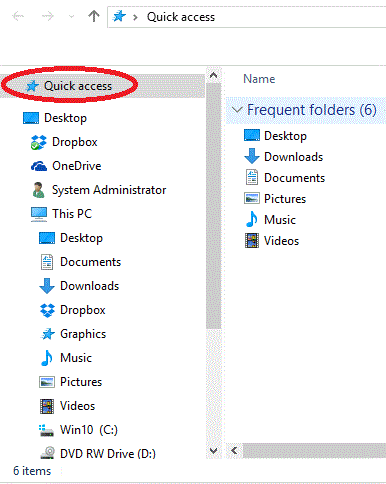The image size is (386, 484).
Task: Click the Dropbox icon with green checkmark
Action: pos(39,142)
